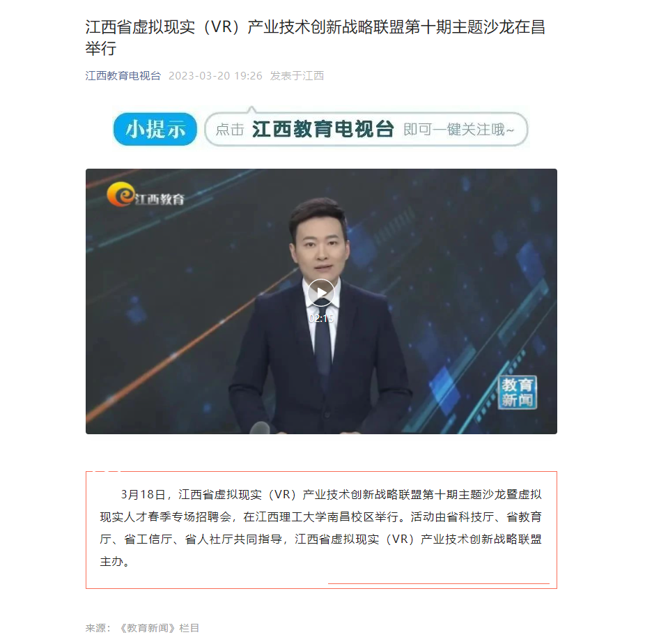Click the 江西教育 logo in video
Image resolution: width=668 pixels, height=644 pixels.
pos(146,195)
